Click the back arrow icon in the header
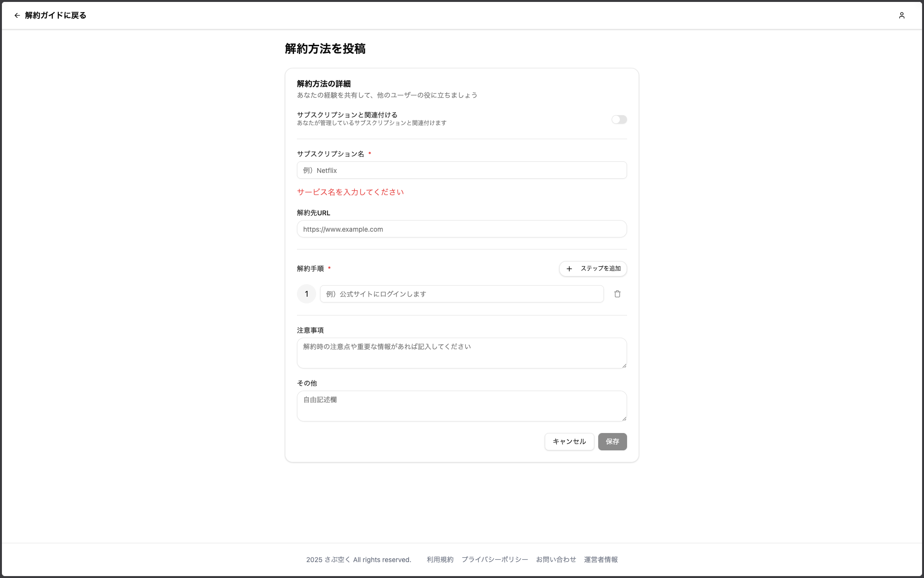 coord(17,15)
